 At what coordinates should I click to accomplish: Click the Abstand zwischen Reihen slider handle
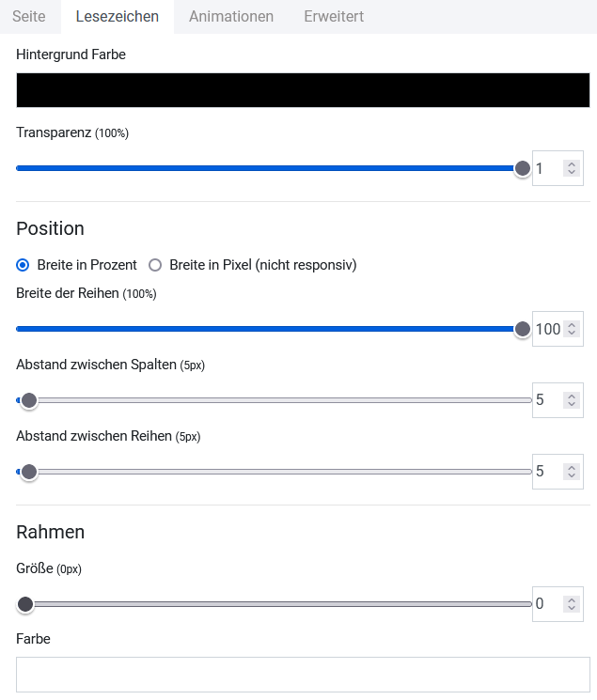pos(29,472)
